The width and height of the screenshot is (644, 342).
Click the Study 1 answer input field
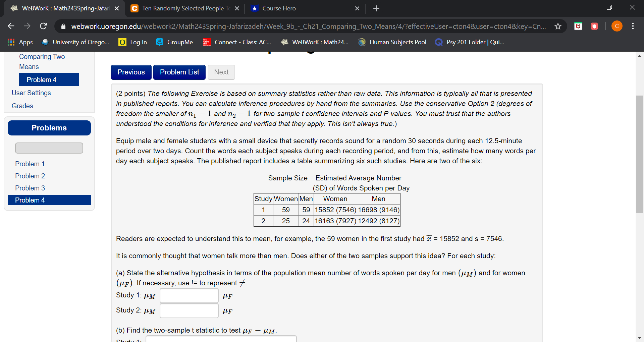pyautogui.click(x=189, y=295)
